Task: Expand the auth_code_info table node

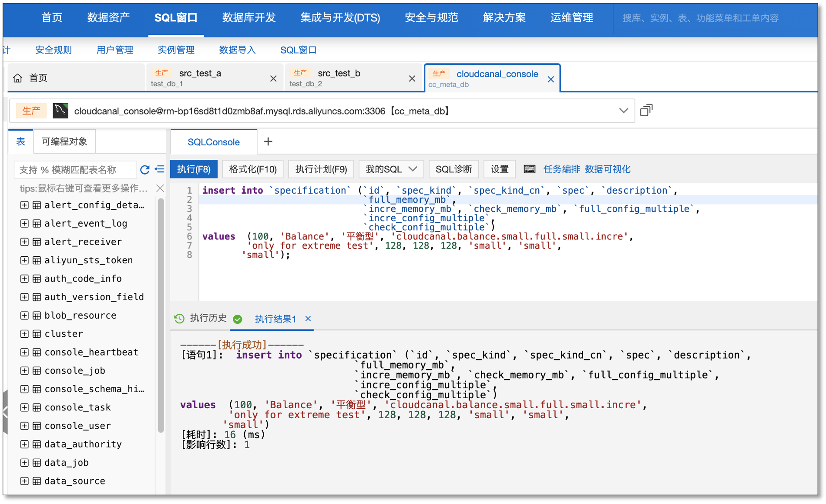Action: coord(24,279)
